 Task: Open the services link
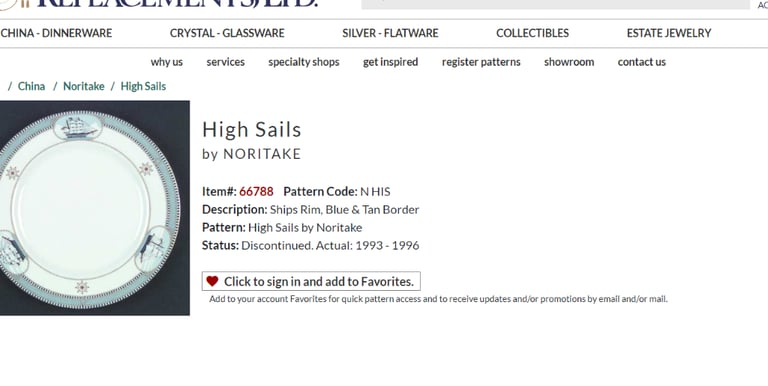tap(226, 62)
